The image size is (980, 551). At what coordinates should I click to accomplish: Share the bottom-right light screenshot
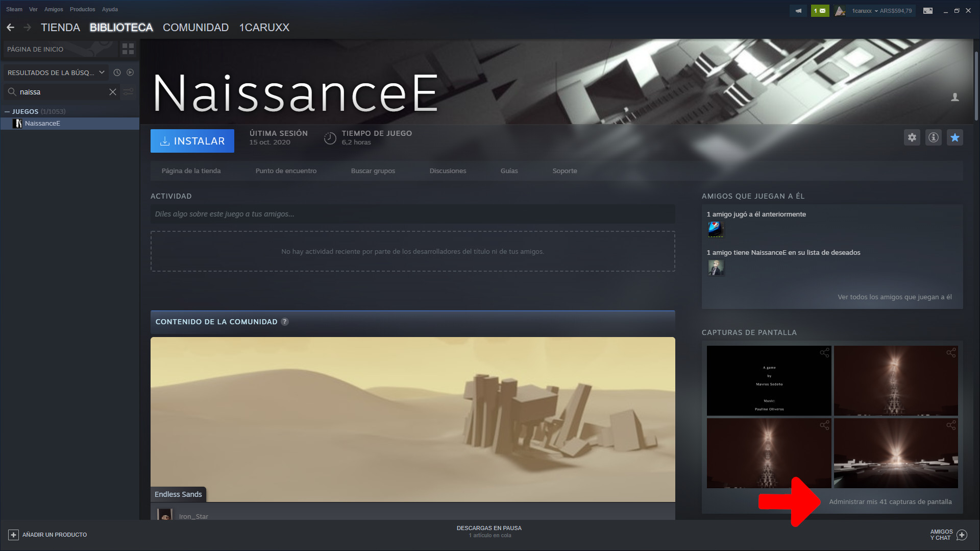coord(951,425)
